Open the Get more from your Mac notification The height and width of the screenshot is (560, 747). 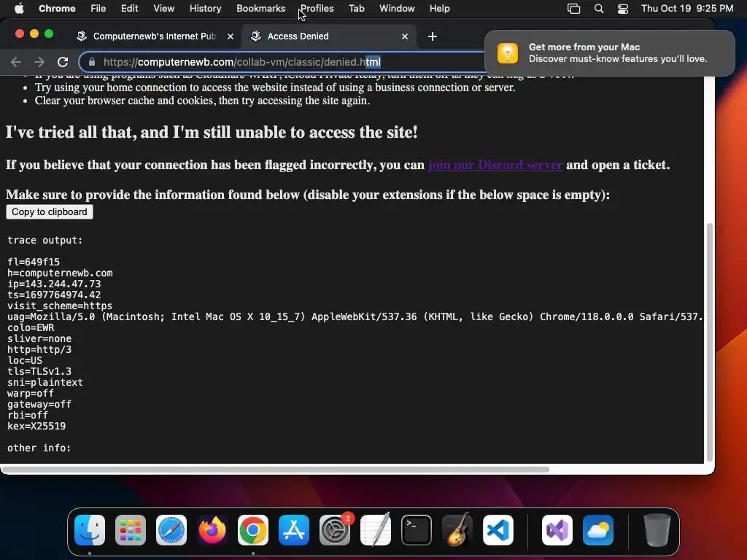point(609,52)
